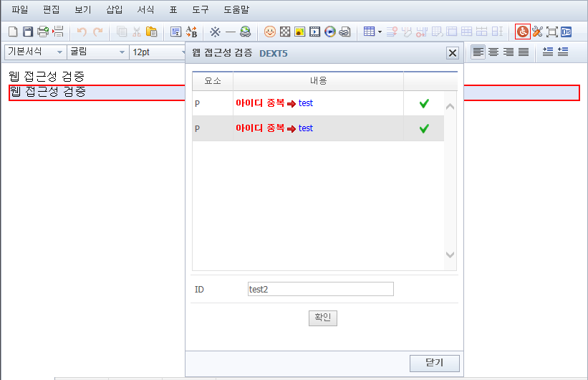Screen dimensions: 588x380
Task: Decrease indent with the toolbar icon
Action: pyautogui.click(x=563, y=52)
